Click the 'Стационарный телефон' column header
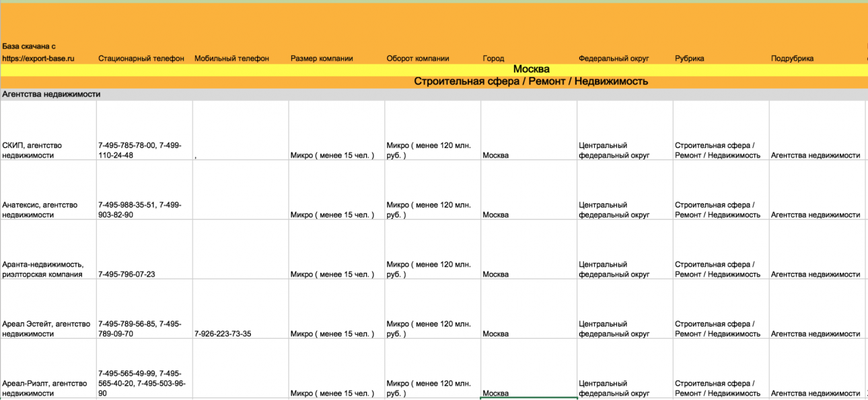Screen dimensions: 868x400 [x=145, y=34]
